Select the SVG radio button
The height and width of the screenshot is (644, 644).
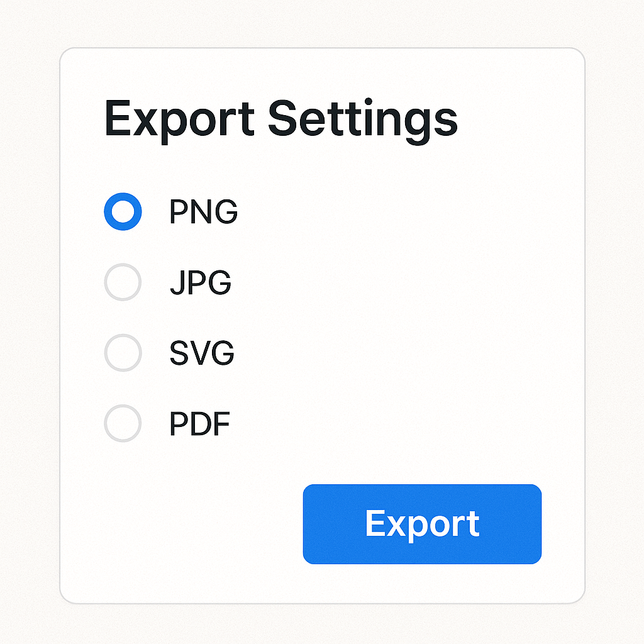coord(123,353)
